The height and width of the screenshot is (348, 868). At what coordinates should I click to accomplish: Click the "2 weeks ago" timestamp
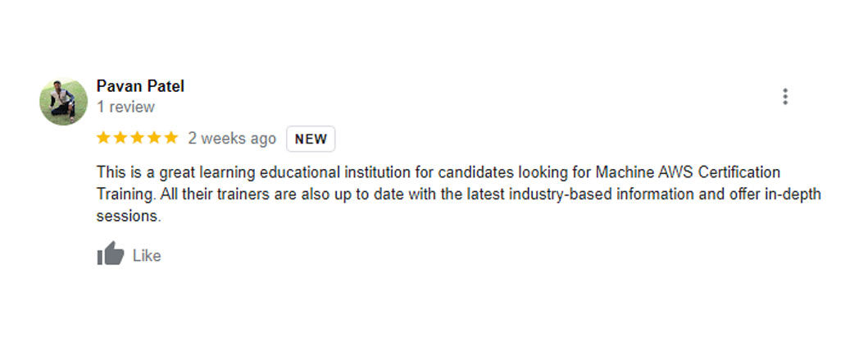point(232,139)
